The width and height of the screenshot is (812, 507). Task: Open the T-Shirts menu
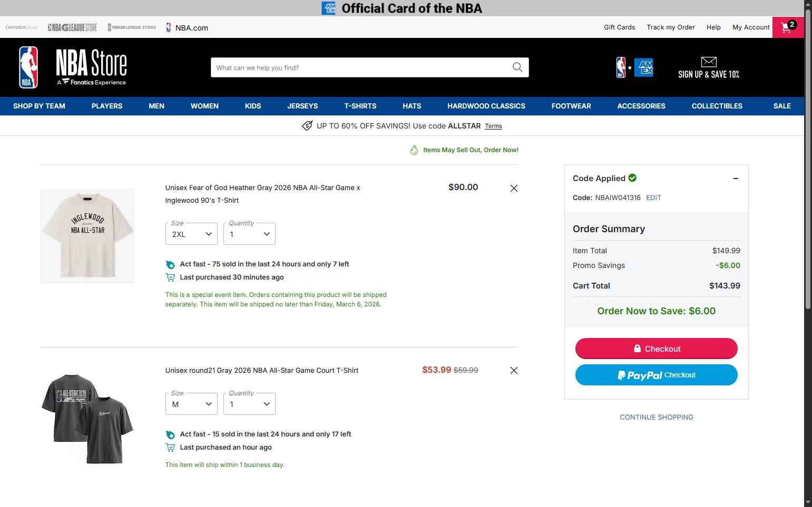[360, 106]
